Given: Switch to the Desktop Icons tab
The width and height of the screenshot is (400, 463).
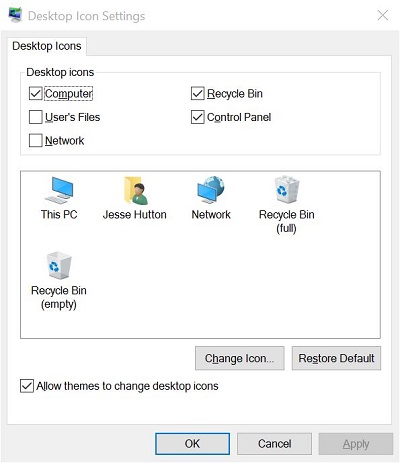Looking at the screenshot, I should pos(47,46).
